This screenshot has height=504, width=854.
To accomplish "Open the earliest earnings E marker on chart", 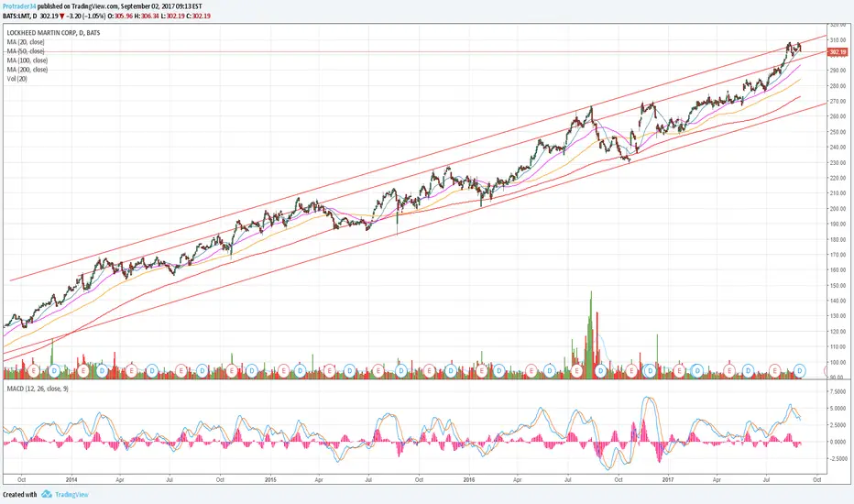I will (34, 370).
